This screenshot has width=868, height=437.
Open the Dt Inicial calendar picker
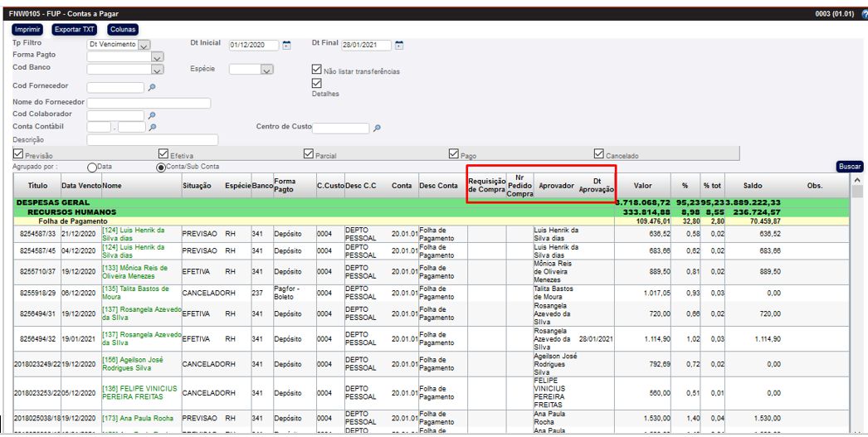pyautogui.click(x=287, y=45)
